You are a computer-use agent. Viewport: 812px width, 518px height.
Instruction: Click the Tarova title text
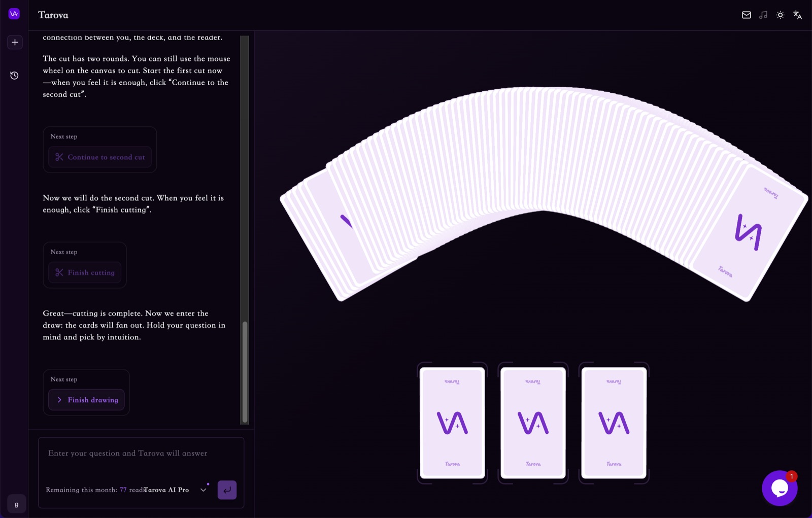tap(53, 15)
